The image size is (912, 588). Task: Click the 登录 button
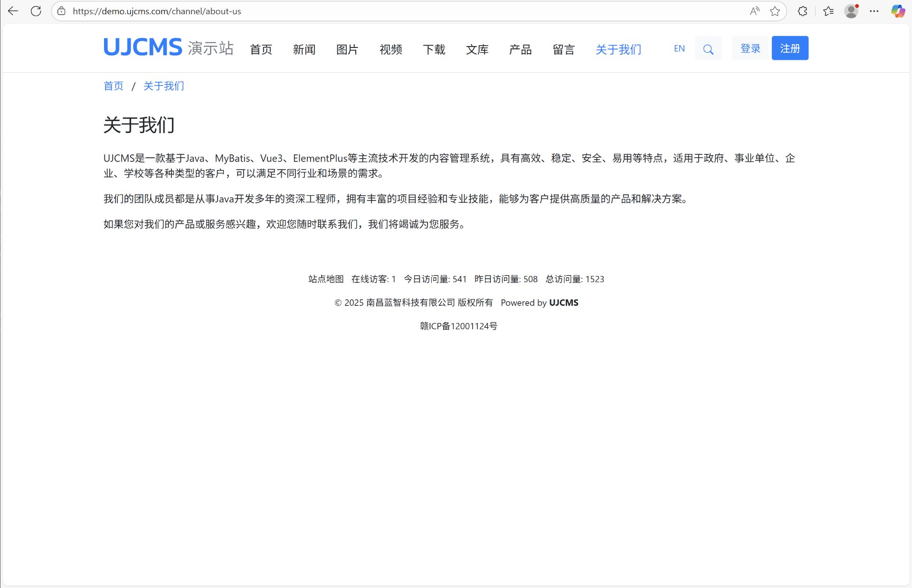tap(750, 48)
